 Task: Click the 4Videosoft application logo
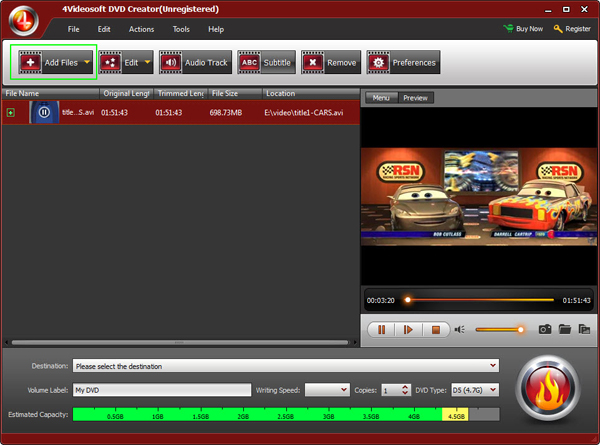[24, 21]
